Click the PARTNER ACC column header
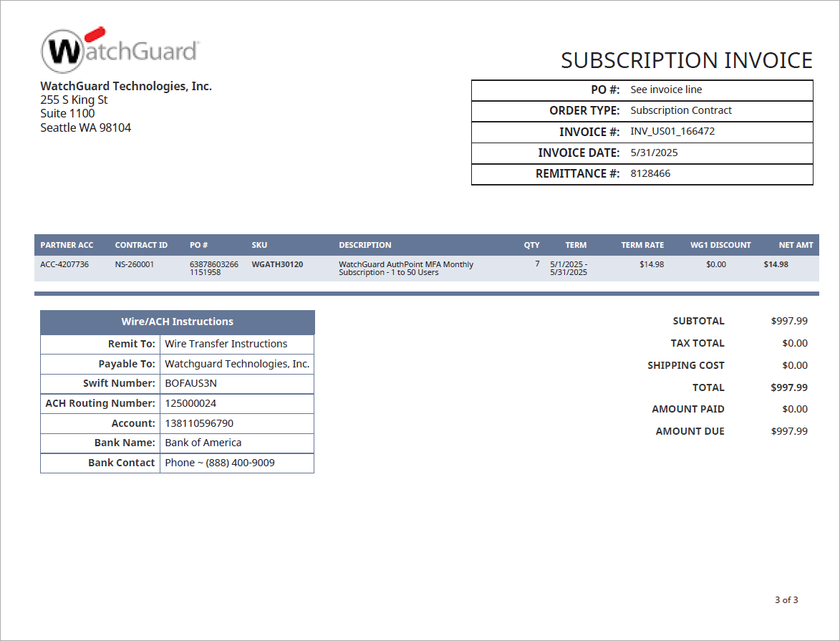 [67, 244]
